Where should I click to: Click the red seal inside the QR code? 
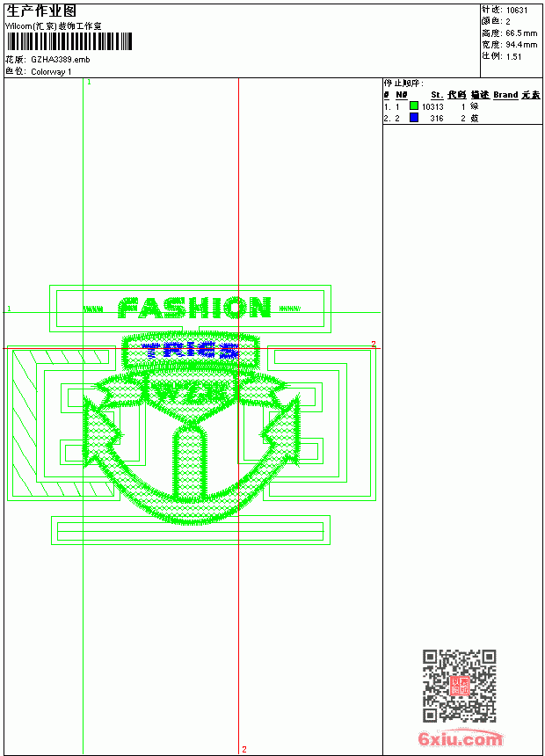(x=459, y=686)
